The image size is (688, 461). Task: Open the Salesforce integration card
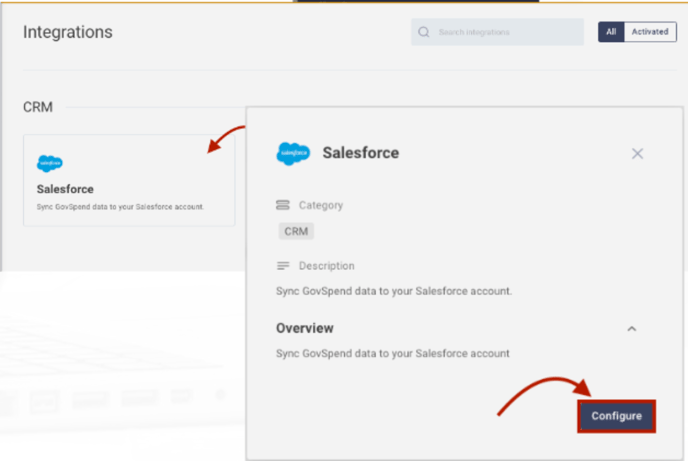pyautogui.click(x=129, y=180)
